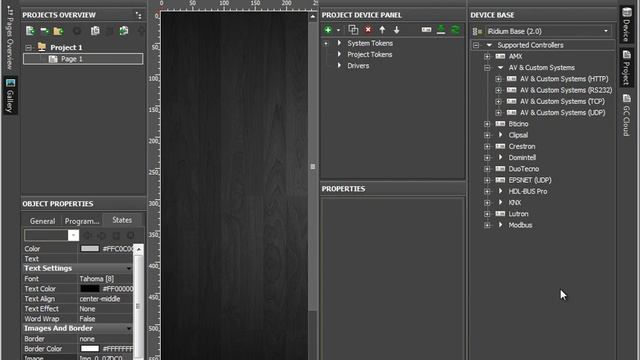Click the Font value Tahoma [8]
This screenshot has width=640, height=360.
[97, 279]
